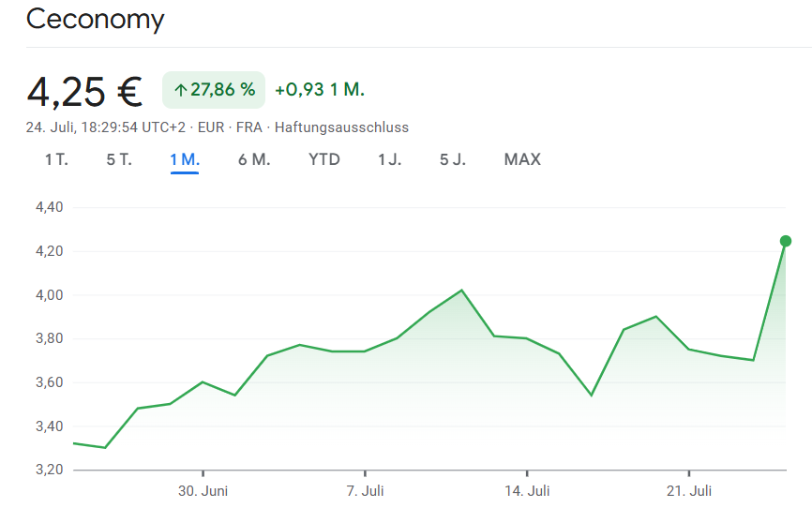Switch to the 5 T. range tab
This screenshot has width=812, height=508.
click(x=119, y=159)
